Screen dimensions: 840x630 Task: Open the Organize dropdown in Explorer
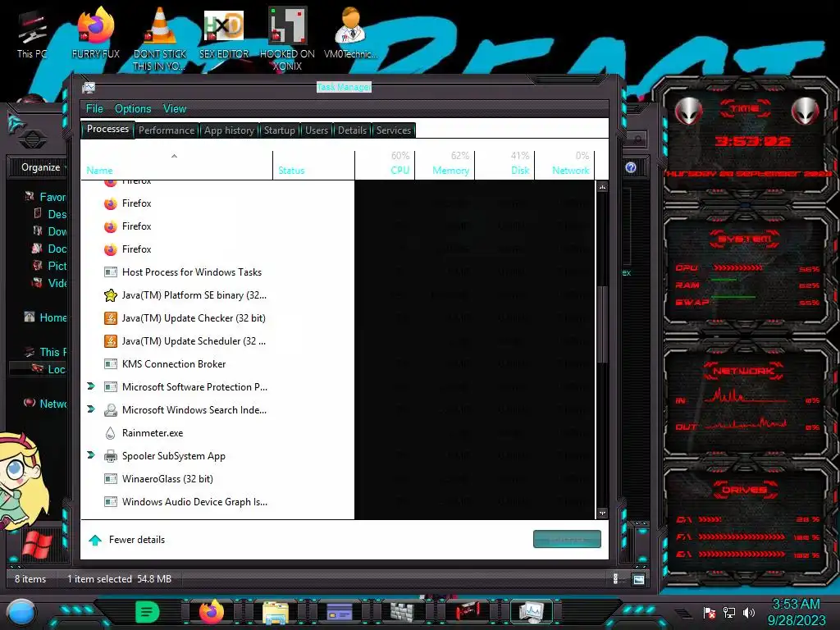(x=43, y=167)
